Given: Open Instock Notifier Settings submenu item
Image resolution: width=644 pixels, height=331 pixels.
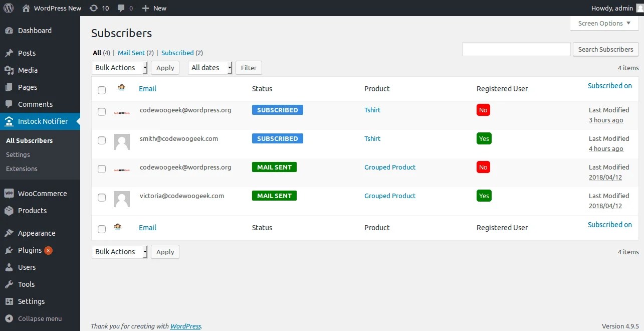Looking at the screenshot, I should 18,154.
